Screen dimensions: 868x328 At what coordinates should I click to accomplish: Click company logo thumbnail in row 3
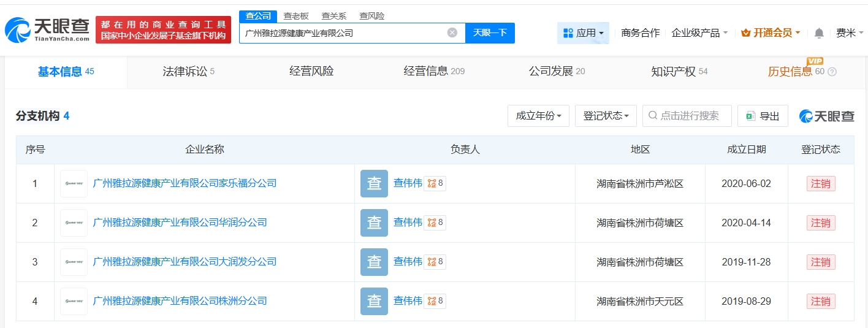74,262
